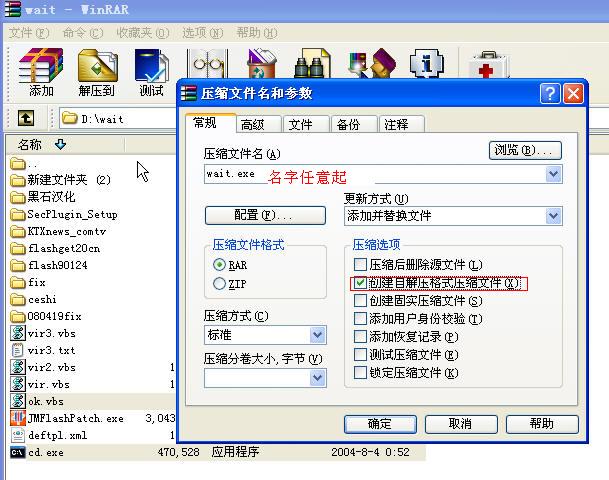Click the Repair first-aid toolbar icon
The image size is (609, 480).
point(488,65)
